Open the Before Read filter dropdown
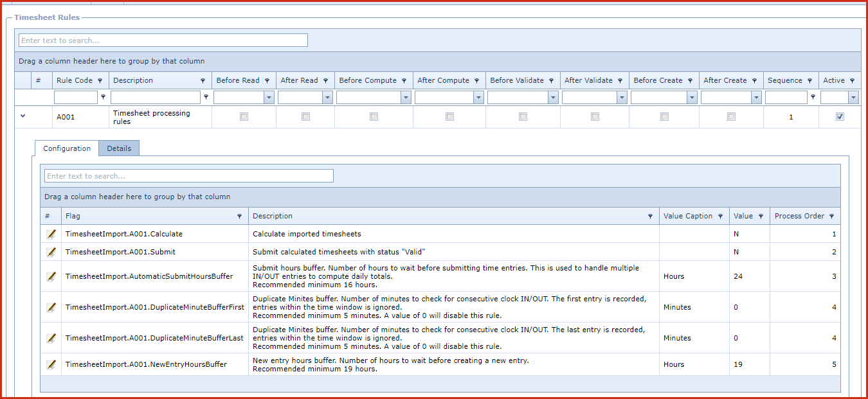The width and height of the screenshot is (868, 399). tap(269, 98)
